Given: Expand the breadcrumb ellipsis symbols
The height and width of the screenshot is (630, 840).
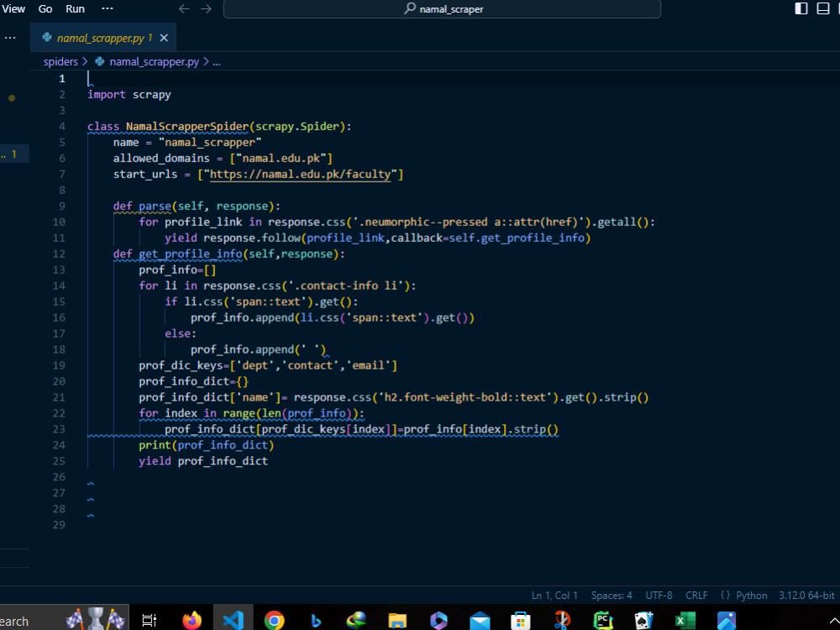Looking at the screenshot, I should tap(217, 61).
